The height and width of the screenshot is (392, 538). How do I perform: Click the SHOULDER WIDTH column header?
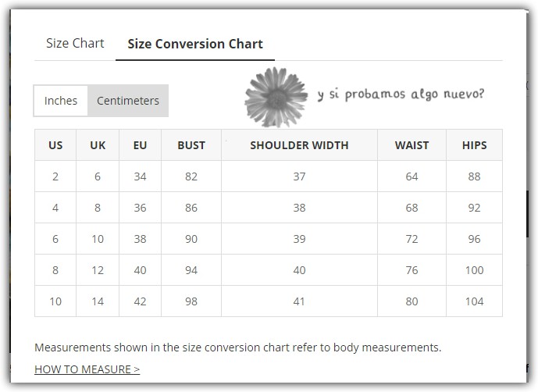tap(299, 145)
